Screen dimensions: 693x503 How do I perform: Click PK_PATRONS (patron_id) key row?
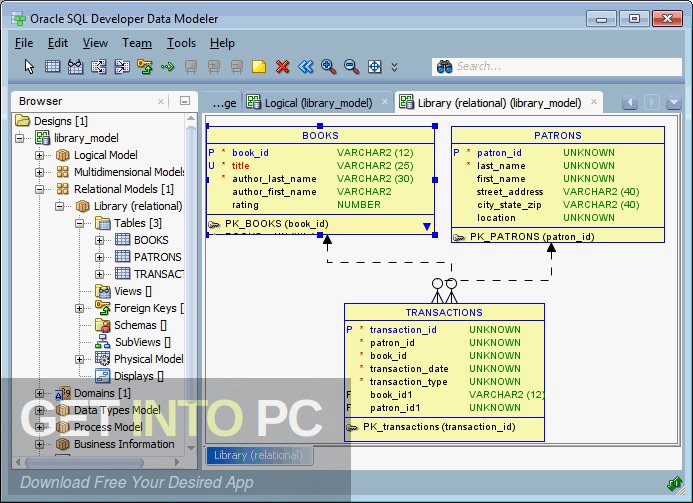[532, 236]
